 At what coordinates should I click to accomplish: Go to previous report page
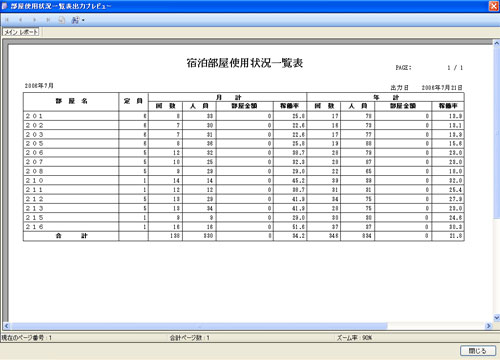click(x=21, y=20)
